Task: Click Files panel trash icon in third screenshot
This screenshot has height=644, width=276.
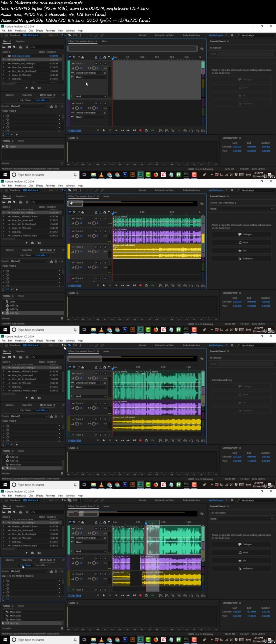Action: tap(27, 357)
